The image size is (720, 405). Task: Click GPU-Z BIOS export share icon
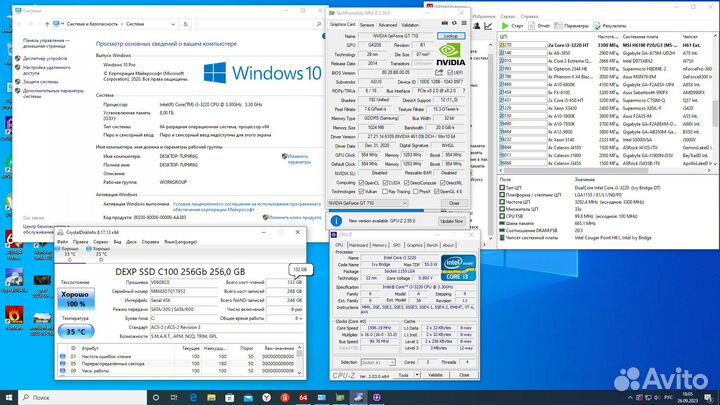click(439, 73)
